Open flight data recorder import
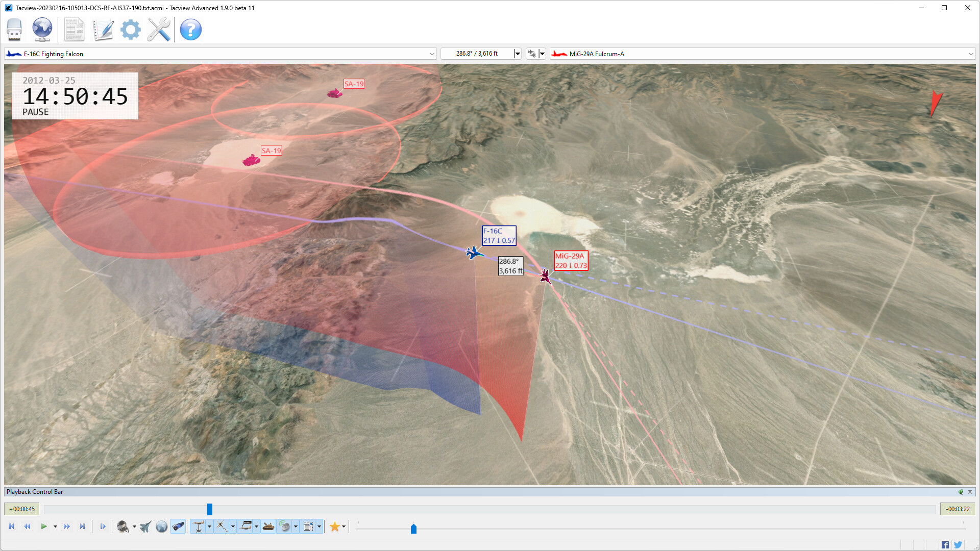The image size is (980, 551). pos(14,30)
